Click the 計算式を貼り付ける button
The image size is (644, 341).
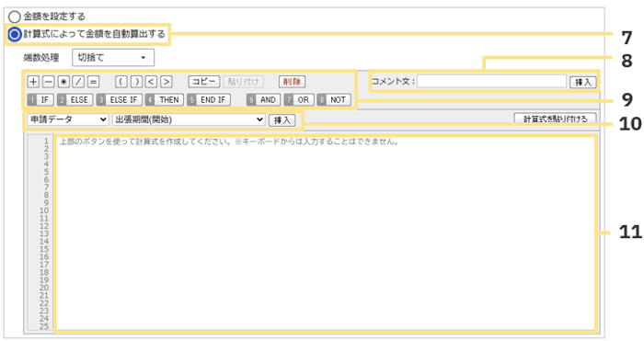click(x=555, y=119)
